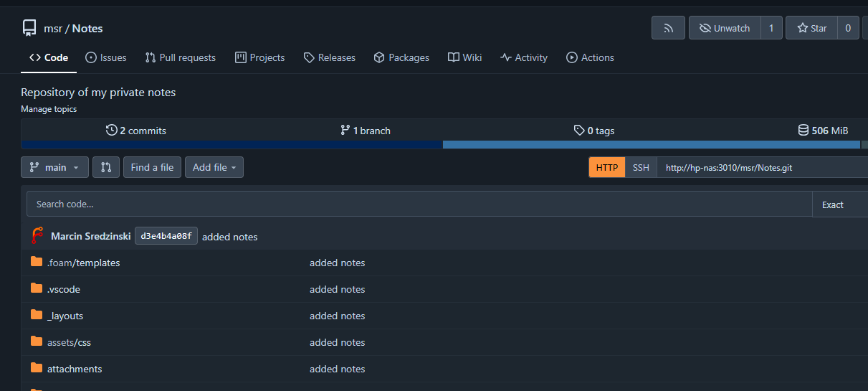Click the folder icon next to assets/css
The image size is (868, 391).
pos(37,341)
